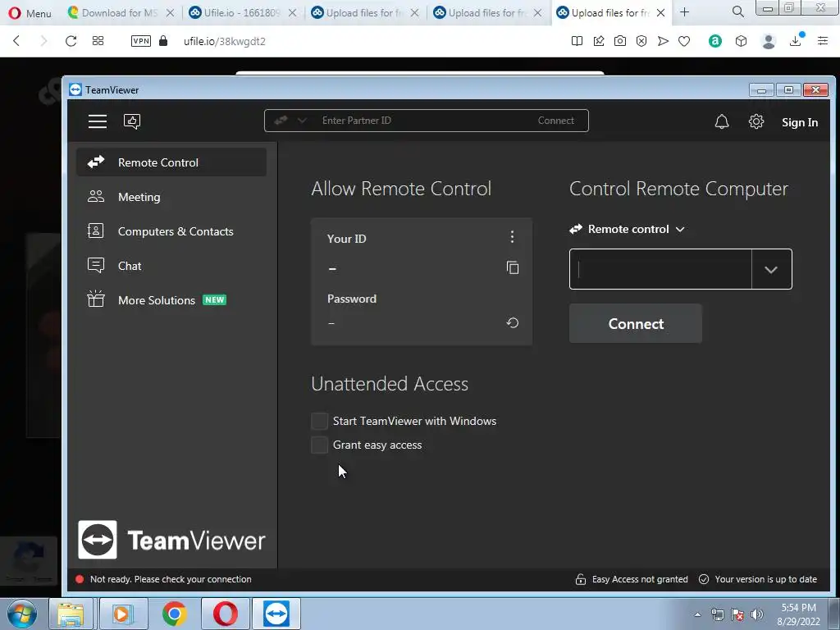Open Chrome from the taskbar
Screen dimensions: 840x630
(175, 614)
